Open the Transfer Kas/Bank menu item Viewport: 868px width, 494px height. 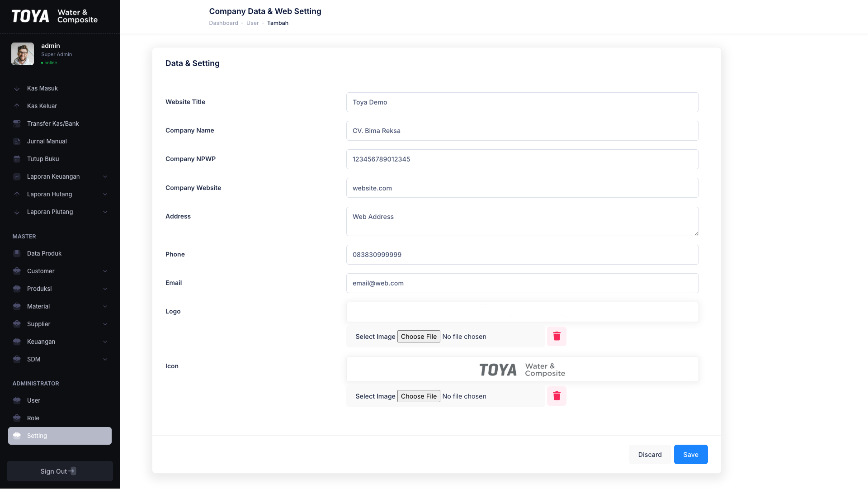tap(60, 124)
